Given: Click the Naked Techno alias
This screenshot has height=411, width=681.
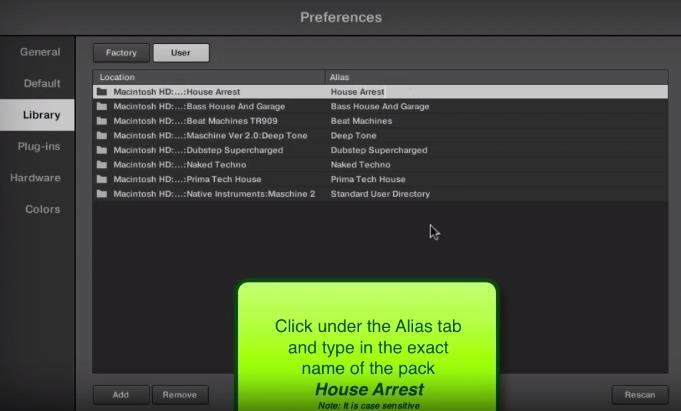Looking at the screenshot, I should (360, 165).
